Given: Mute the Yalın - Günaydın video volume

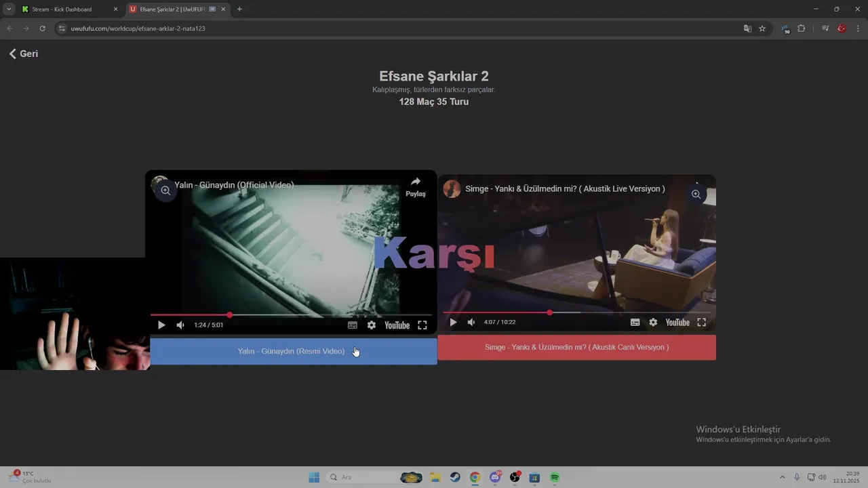Looking at the screenshot, I should point(180,325).
